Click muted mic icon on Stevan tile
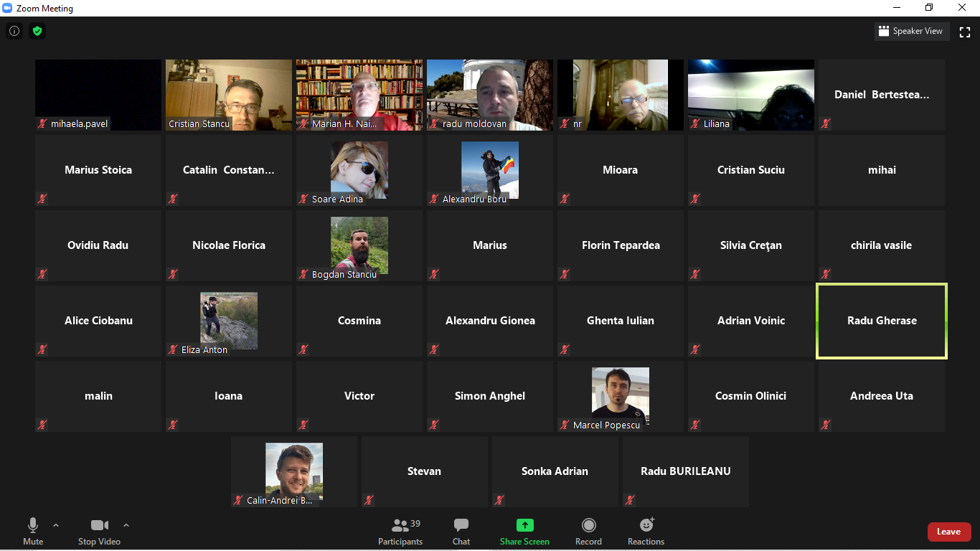Image resolution: width=980 pixels, height=551 pixels. pos(369,500)
